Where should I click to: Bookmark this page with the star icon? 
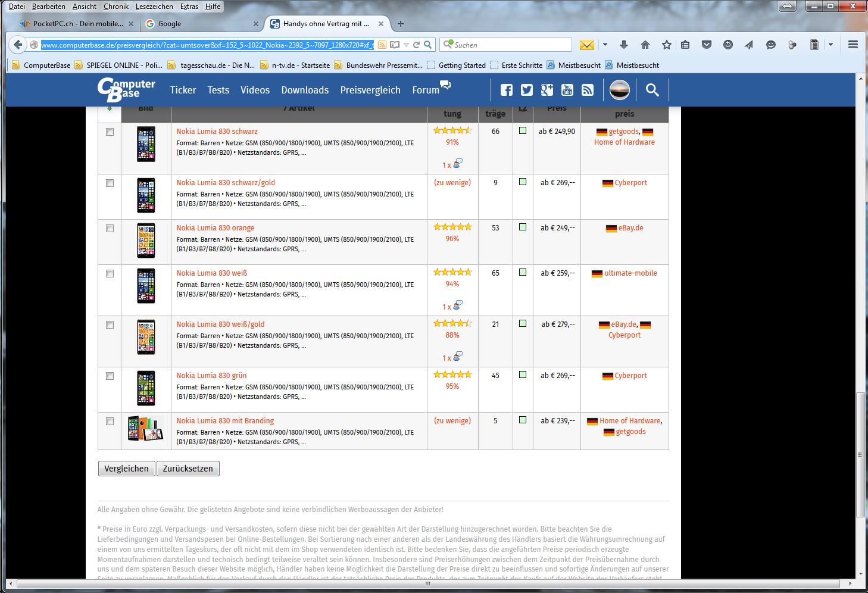(667, 45)
